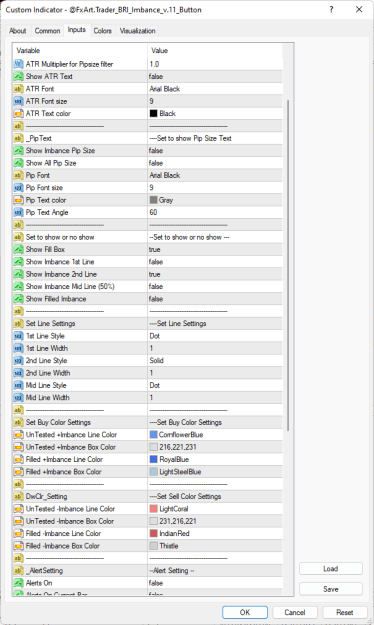Toggle the Show ATR Text false value
Viewport: 374px width, 625px height.
[x=215, y=77]
